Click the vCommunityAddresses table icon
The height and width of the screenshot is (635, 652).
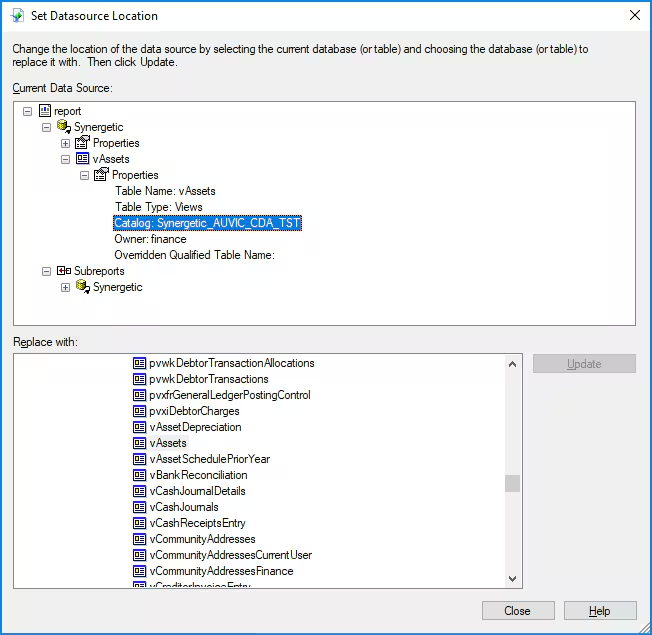click(x=139, y=539)
